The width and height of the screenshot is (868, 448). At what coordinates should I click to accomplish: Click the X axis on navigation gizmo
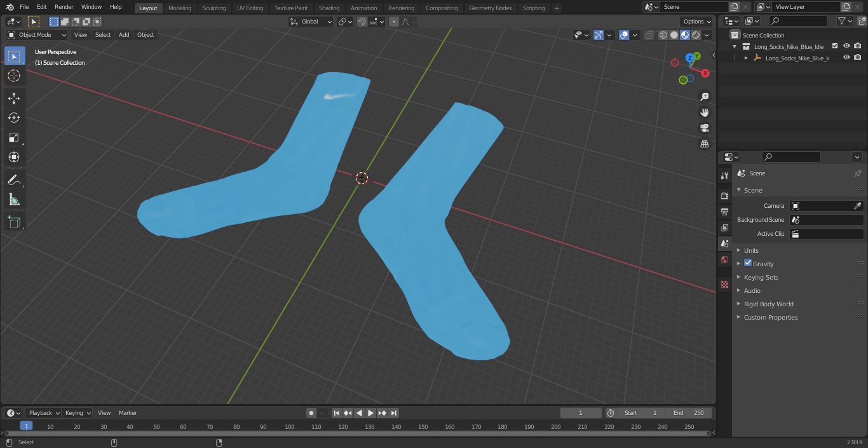tap(705, 73)
